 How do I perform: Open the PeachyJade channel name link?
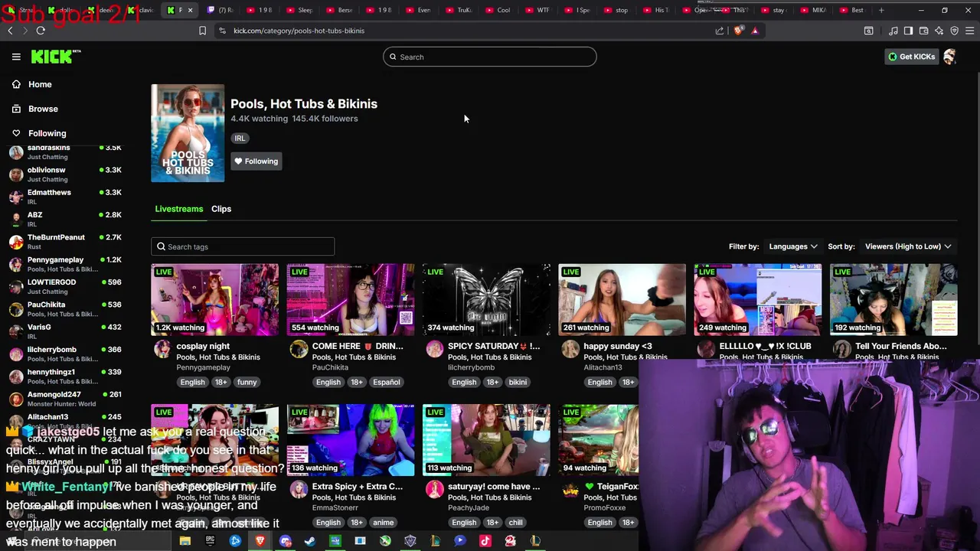click(467, 508)
